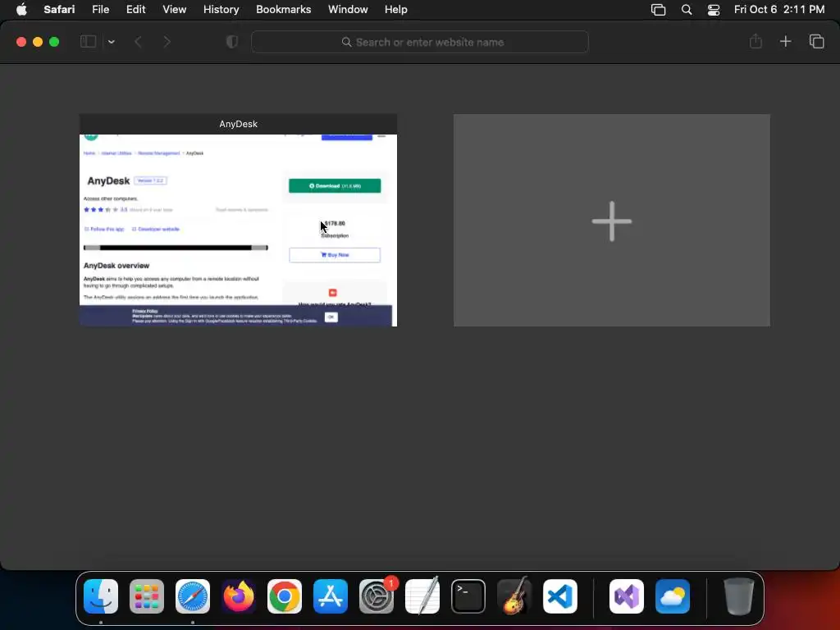The height and width of the screenshot is (630, 840).
Task: Launch Terminal from the Dock
Action: tap(468, 596)
